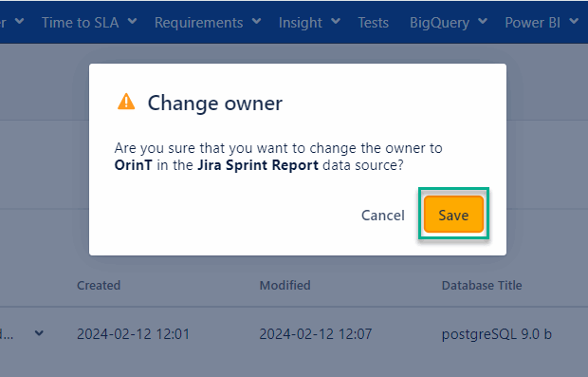588x377 pixels.
Task: Click the created date 2024-02-12 12:01
Action: coord(133,334)
